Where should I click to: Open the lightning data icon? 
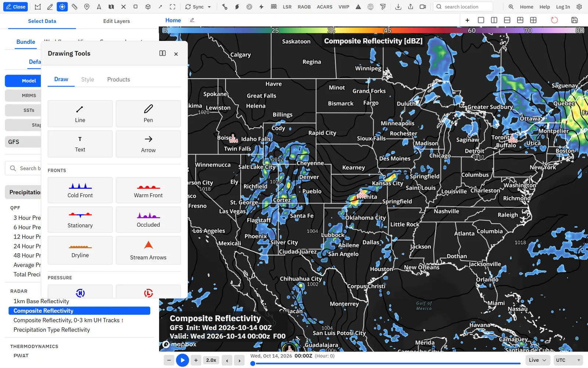coord(261,7)
